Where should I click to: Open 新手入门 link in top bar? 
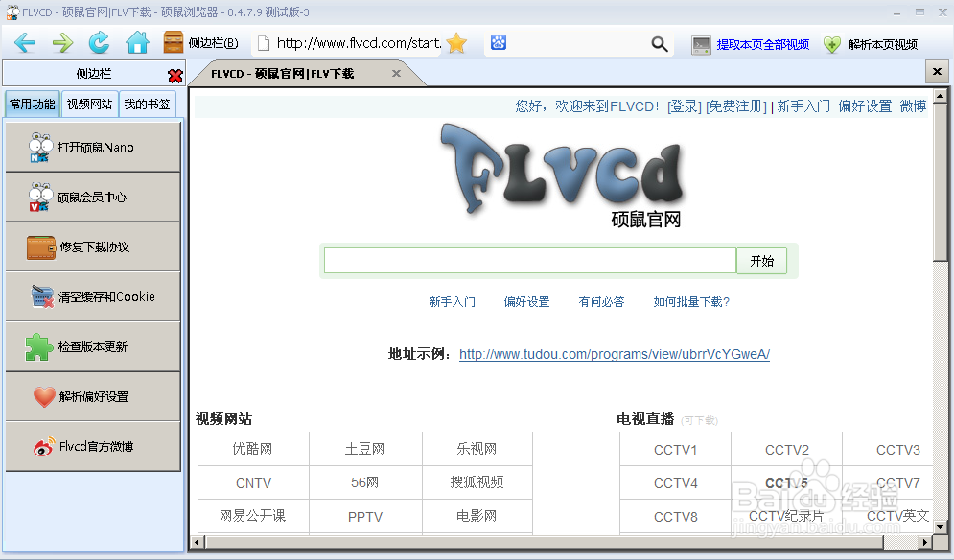[803, 106]
